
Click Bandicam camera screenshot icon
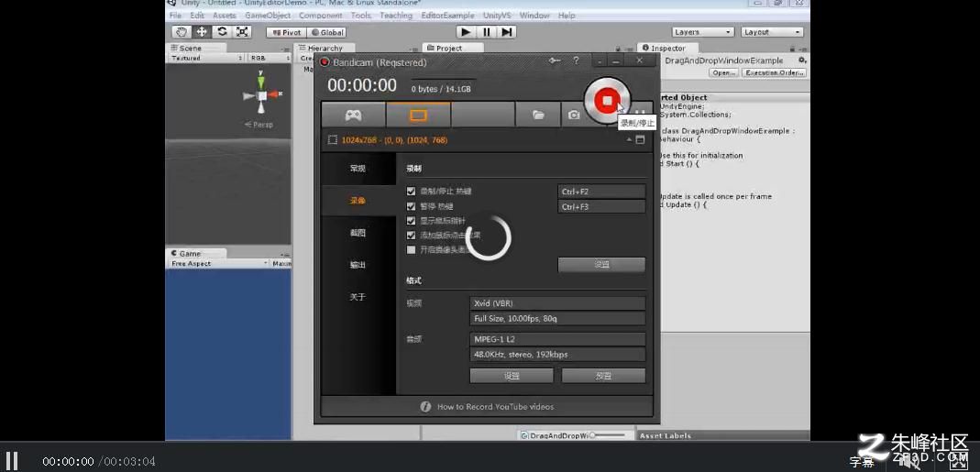574,115
